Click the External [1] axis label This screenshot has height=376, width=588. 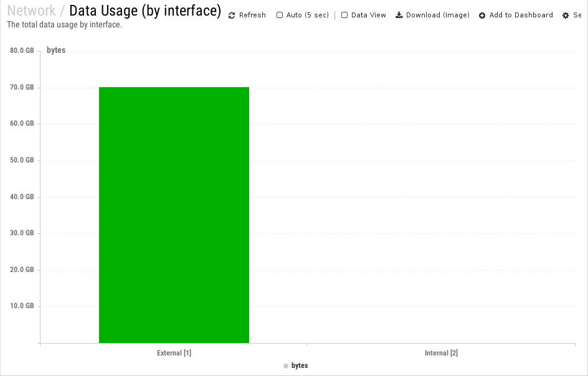174,353
